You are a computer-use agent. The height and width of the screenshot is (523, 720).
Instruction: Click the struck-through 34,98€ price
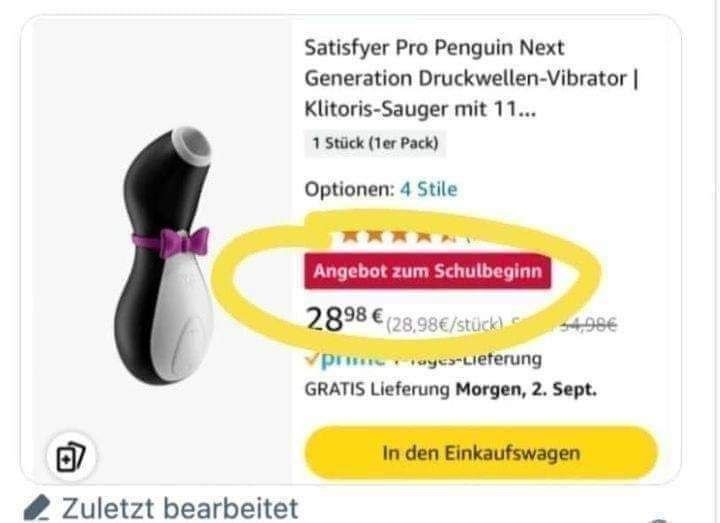[x=589, y=325]
